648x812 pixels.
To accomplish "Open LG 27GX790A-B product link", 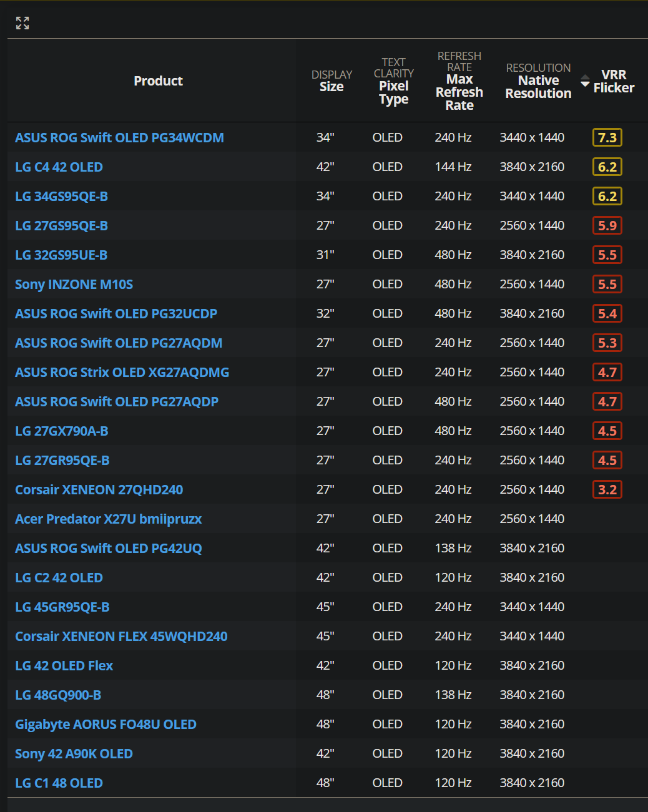I will click(61, 431).
